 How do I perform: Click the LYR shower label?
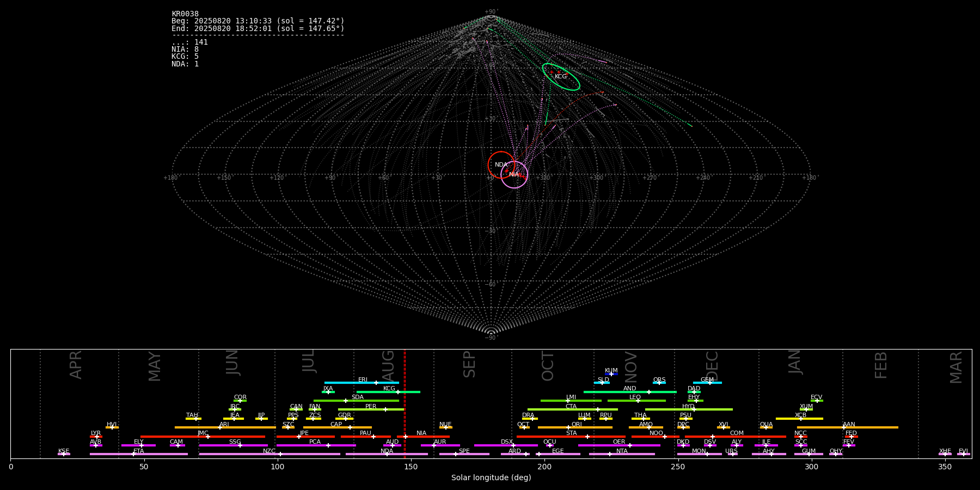(x=96, y=433)
